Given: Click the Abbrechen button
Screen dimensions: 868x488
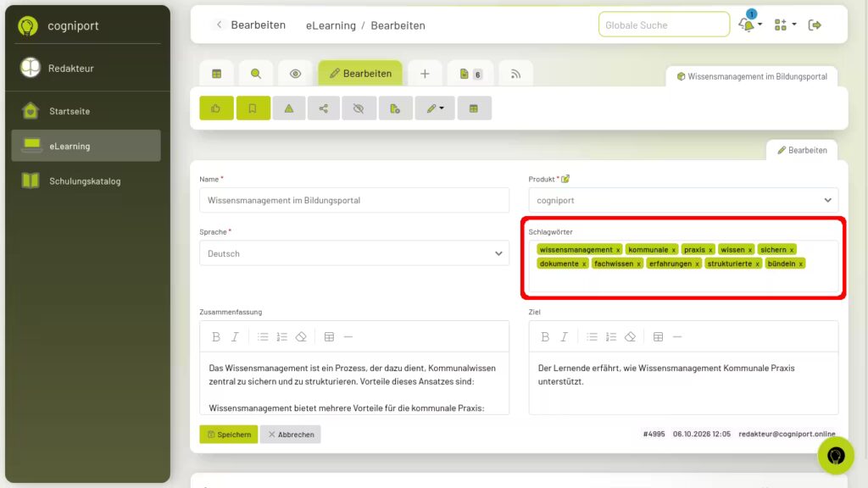Looking at the screenshot, I should (x=291, y=435).
